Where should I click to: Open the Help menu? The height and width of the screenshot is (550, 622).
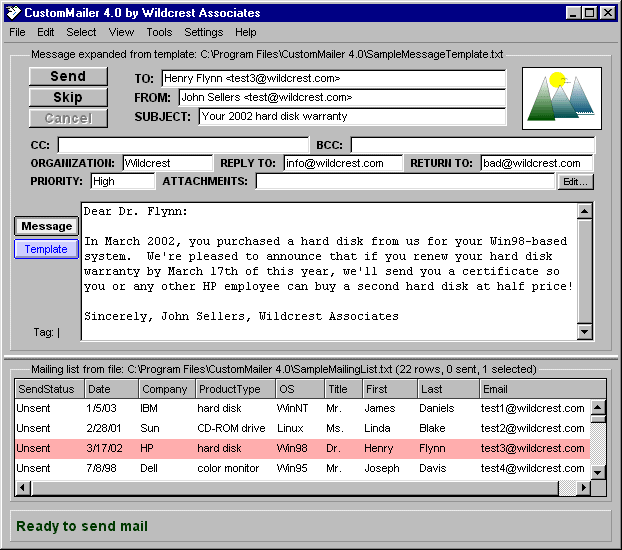coord(246,32)
